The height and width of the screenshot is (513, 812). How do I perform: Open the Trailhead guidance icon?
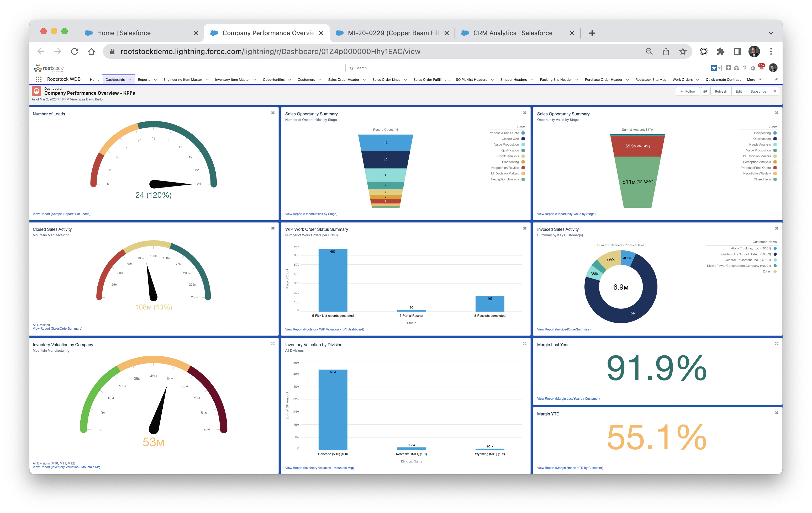tap(736, 68)
